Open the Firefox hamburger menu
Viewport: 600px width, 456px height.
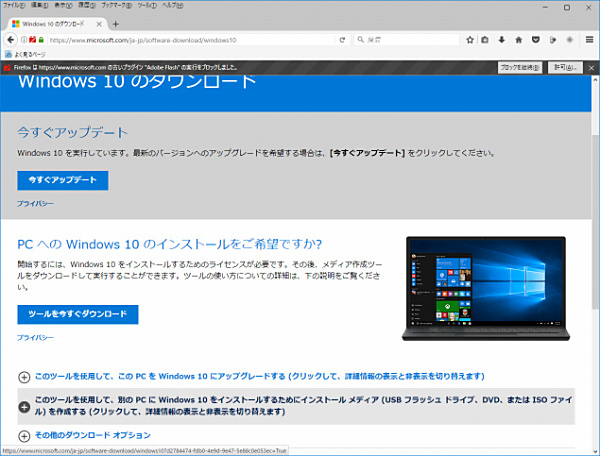(x=589, y=40)
